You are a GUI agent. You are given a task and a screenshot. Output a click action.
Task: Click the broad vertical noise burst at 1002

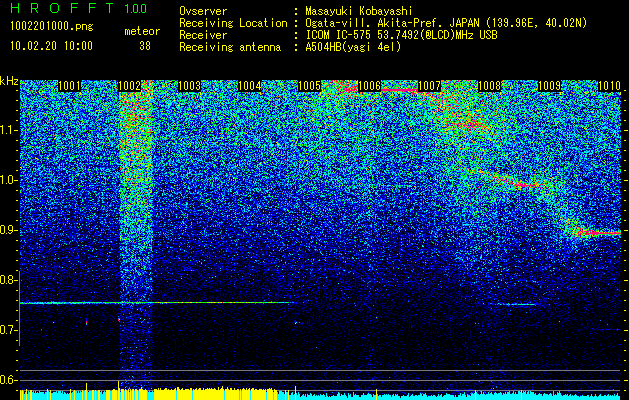[x=136, y=235]
